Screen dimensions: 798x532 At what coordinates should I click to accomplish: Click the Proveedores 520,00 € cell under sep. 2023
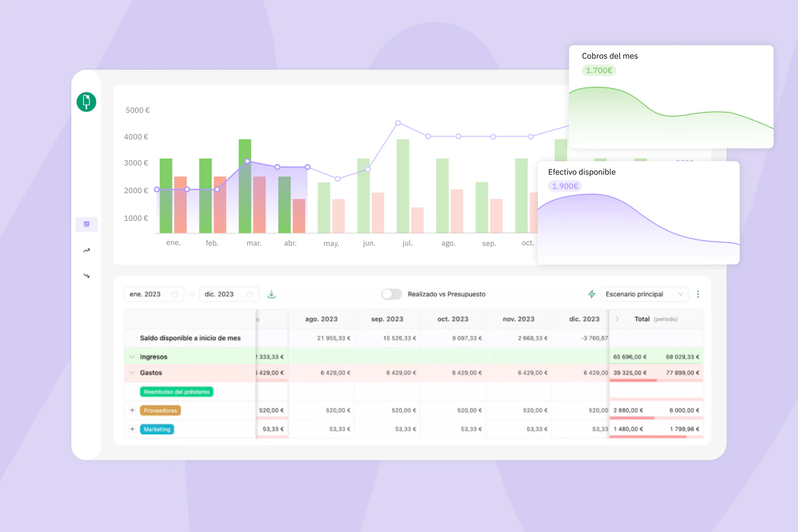(x=404, y=410)
